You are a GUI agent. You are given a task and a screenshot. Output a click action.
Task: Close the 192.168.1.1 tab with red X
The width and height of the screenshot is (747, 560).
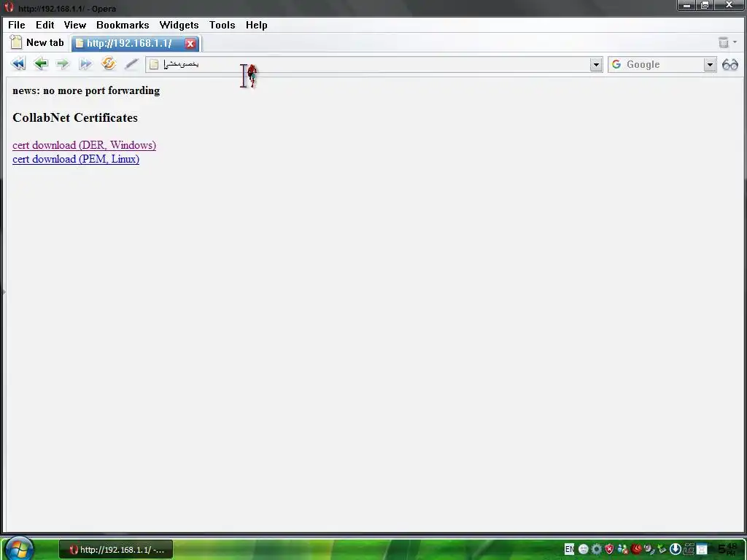click(190, 43)
